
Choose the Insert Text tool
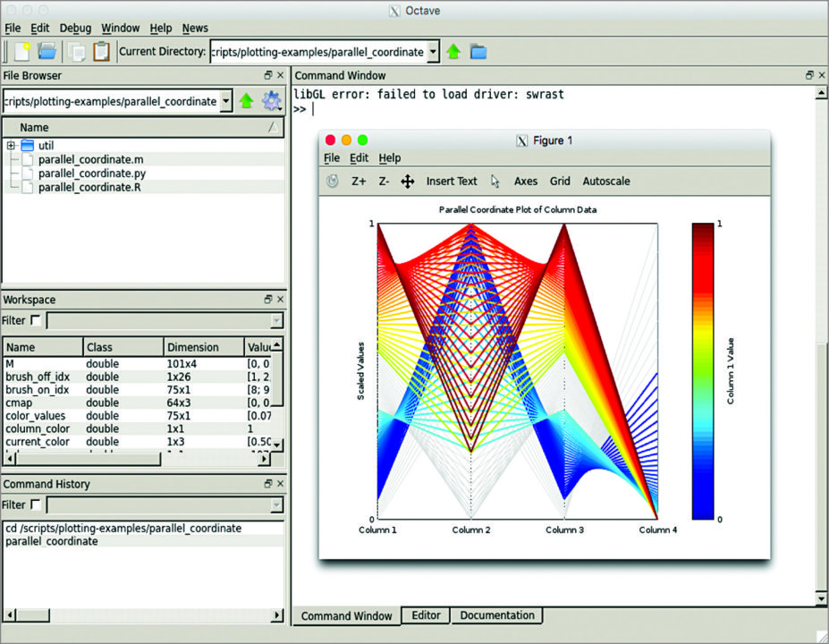tap(452, 181)
